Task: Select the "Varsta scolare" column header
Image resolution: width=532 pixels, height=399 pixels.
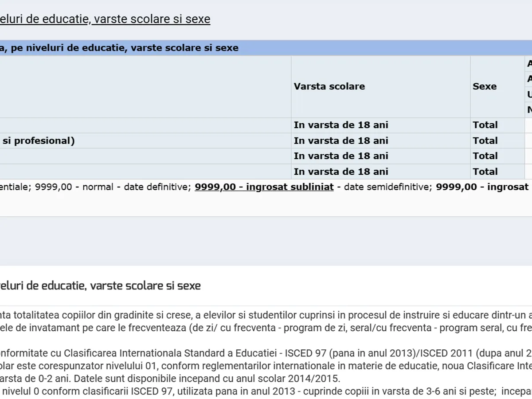Action: coord(329,86)
